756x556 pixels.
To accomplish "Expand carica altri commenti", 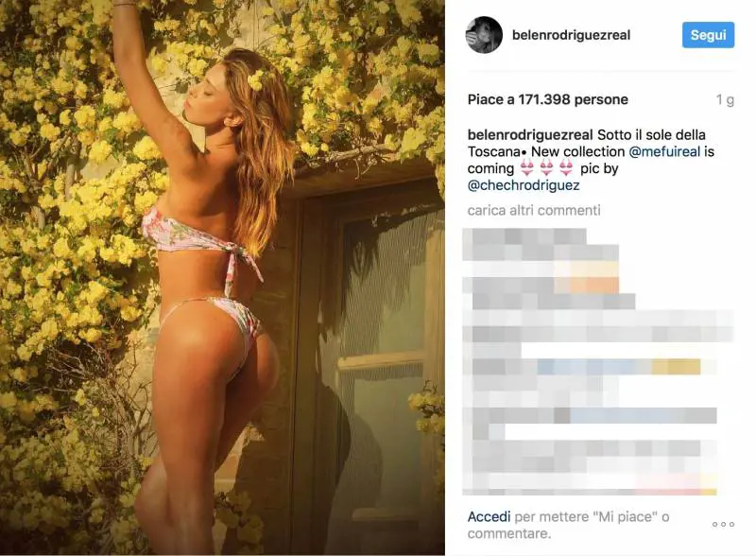I will [534, 211].
